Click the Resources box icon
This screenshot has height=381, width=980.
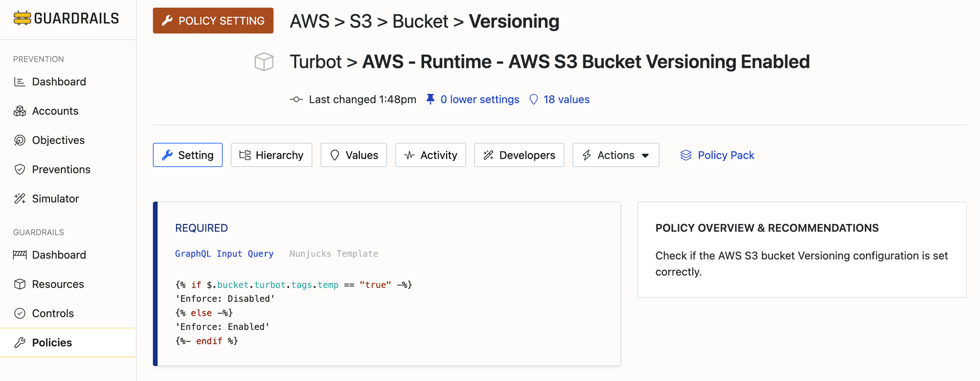pyautogui.click(x=20, y=284)
